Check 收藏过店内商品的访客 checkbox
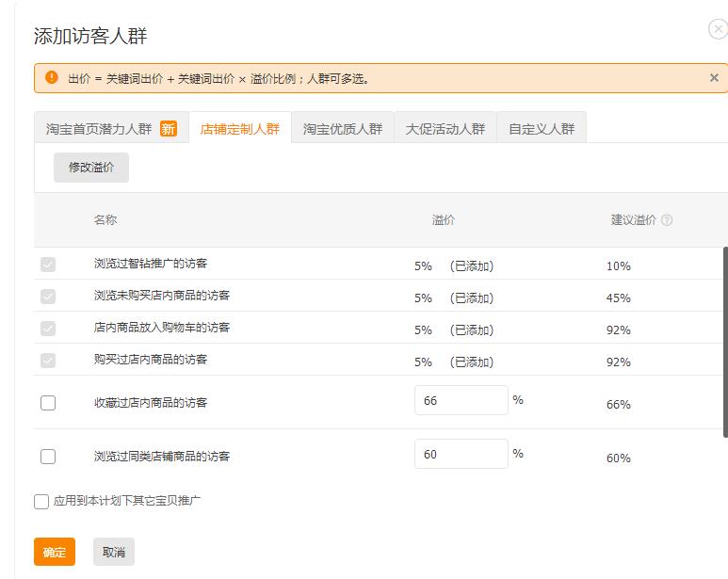Screen dimensions: 728x579 pyautogui.click(x=48, y=403)
